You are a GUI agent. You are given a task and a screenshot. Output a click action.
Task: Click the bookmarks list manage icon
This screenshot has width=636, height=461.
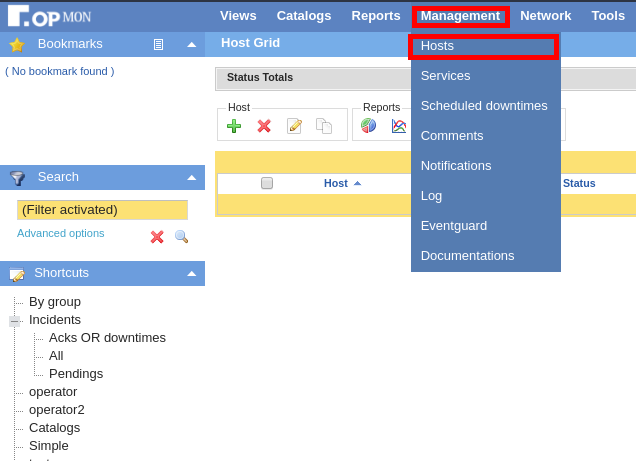(x=158, y=44)
